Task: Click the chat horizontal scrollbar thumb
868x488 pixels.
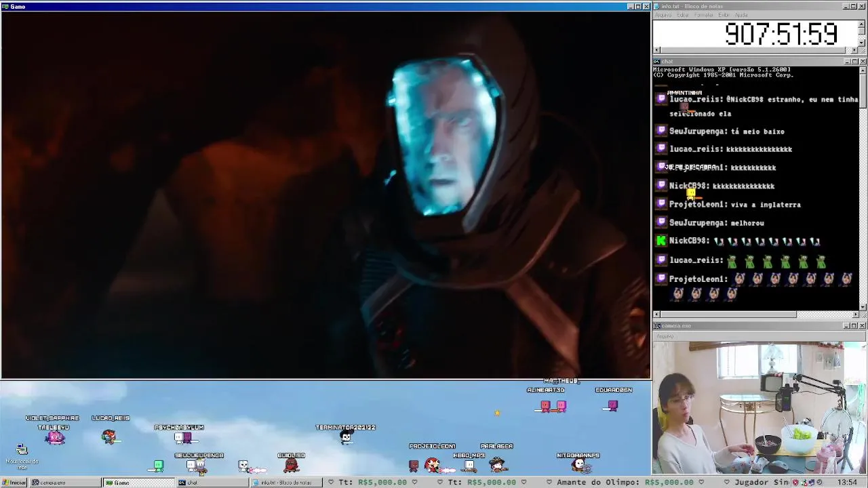Action: click(x=728, y=314)
